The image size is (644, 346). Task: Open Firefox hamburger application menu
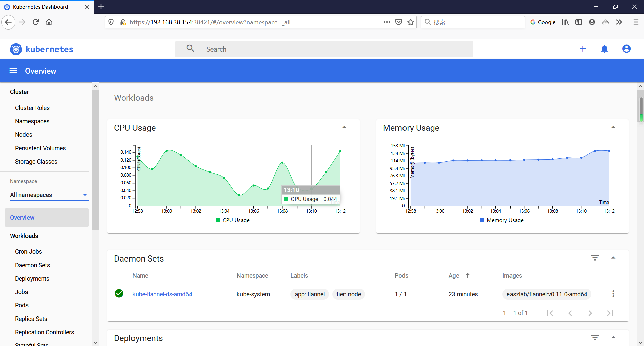pos(636,22)
